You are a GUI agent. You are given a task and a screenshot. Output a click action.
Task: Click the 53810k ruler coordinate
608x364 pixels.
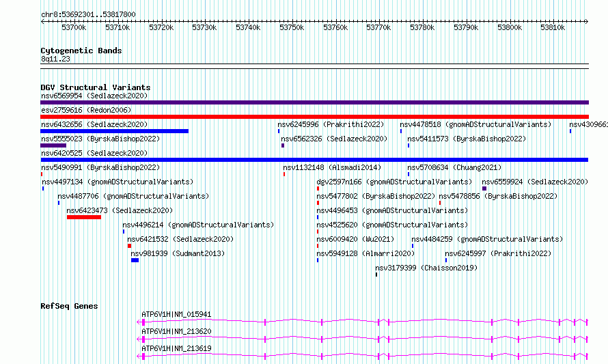[x=553, y=27]
